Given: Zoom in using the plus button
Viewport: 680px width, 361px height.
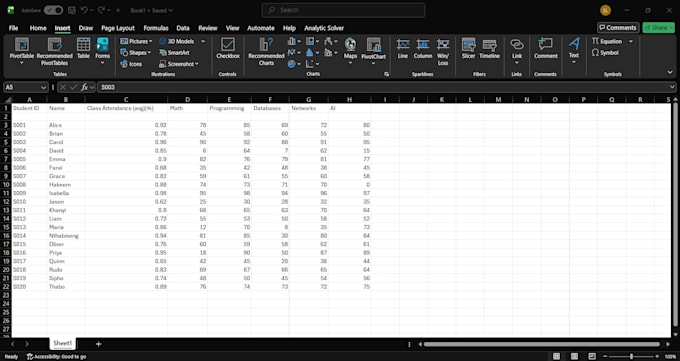Looking at the screenshot, I should point(657,357).
